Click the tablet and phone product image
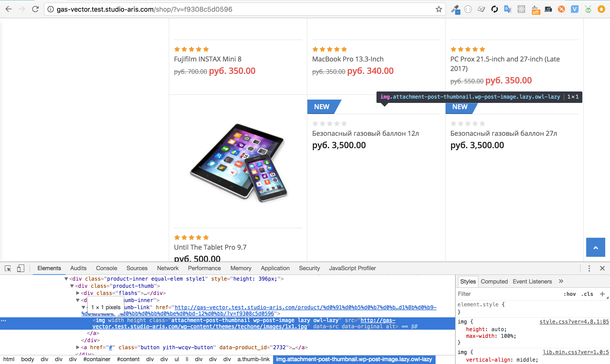 (238, 163)
